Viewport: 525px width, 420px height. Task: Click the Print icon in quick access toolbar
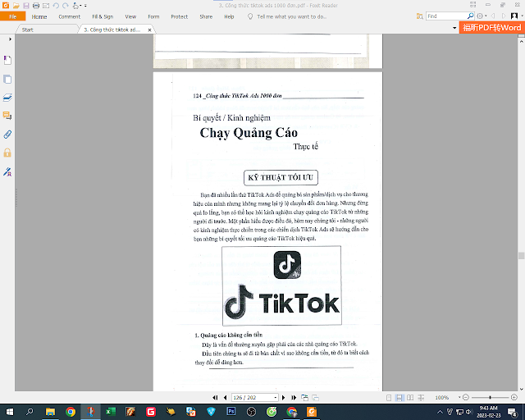click(36, 6)
